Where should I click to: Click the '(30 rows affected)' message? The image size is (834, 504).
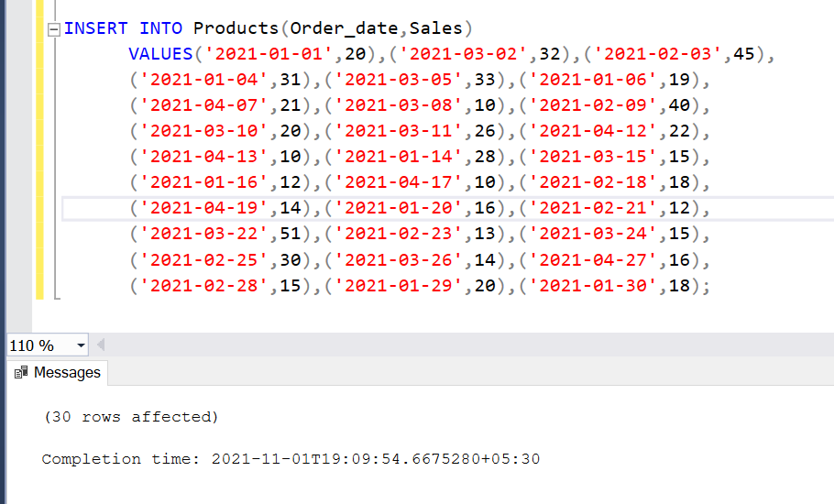pos(131,417)
